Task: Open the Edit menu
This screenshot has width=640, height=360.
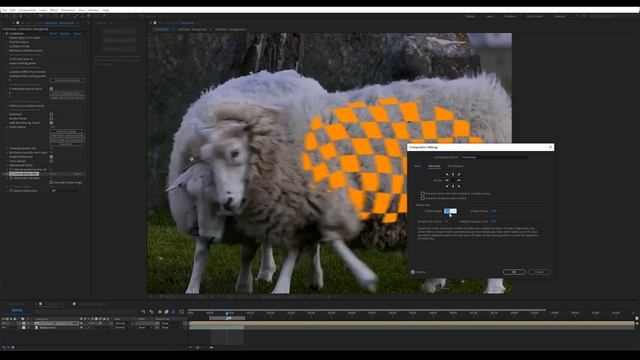Action: tap(13, 10)
